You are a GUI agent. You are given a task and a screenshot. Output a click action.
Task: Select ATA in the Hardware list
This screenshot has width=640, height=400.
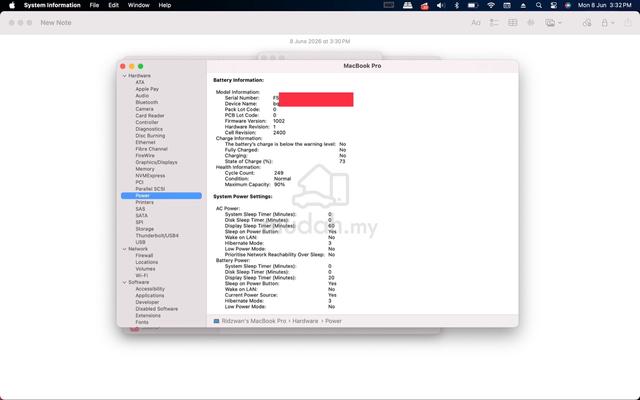tap(140, 82)
